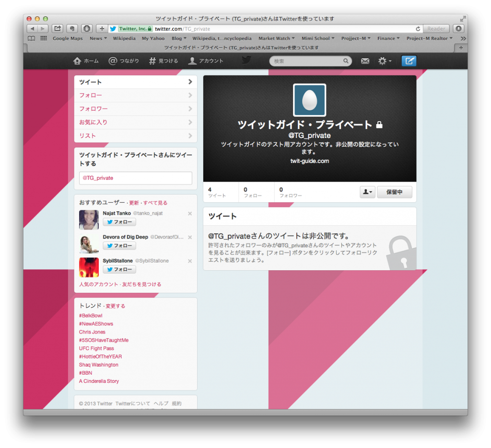View the 0 フォロワー followers count
491x448 pixels.
[x=291, y=193]
